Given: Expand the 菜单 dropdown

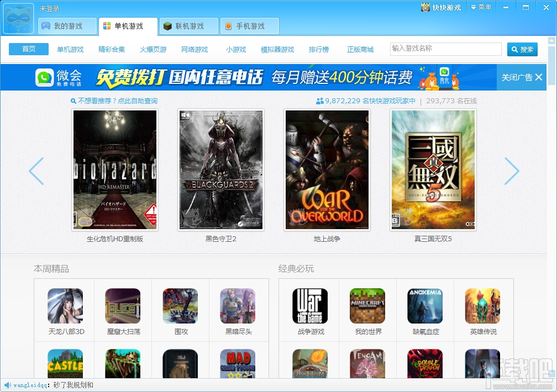Looking at the screenshot, I should (x=481, y=7).
